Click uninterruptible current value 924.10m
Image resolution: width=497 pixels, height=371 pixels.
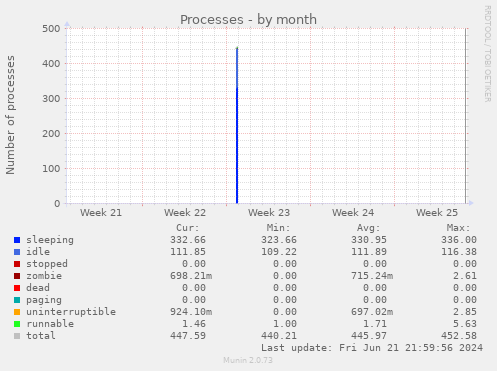[x=191, y=312]
